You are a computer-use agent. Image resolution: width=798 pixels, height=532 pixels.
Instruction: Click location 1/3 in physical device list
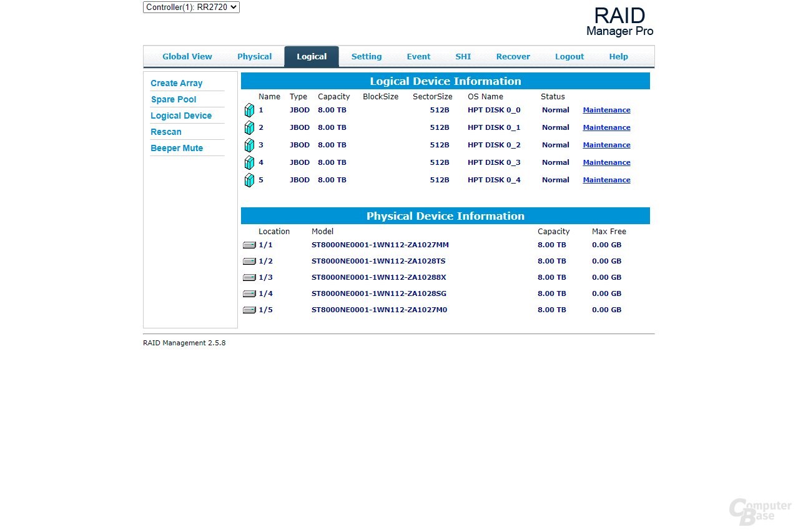(x=265, y=277)
